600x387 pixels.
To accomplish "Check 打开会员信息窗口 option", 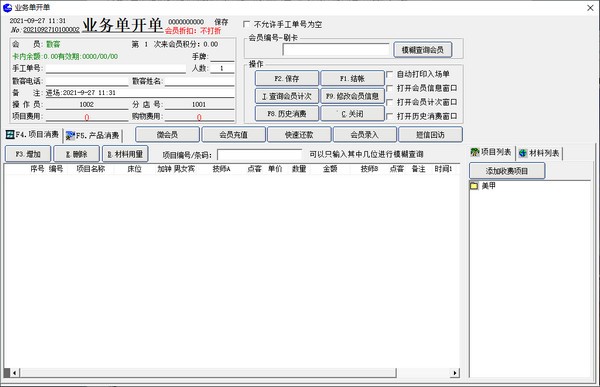I will [390, 88].
